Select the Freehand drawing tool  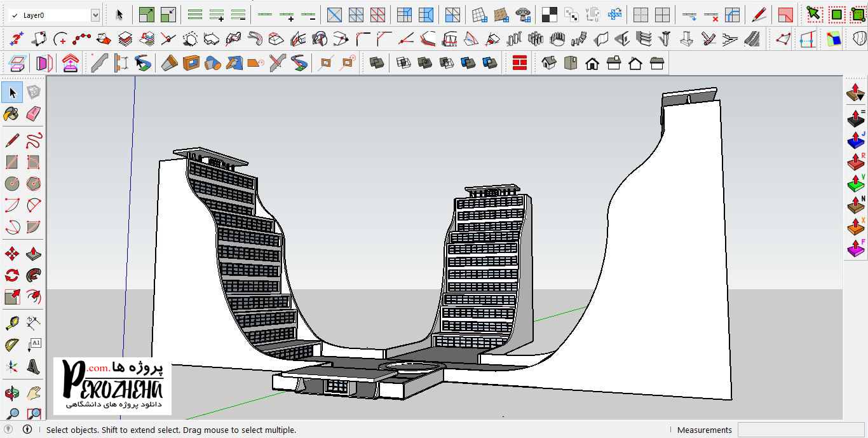[34, 140]
